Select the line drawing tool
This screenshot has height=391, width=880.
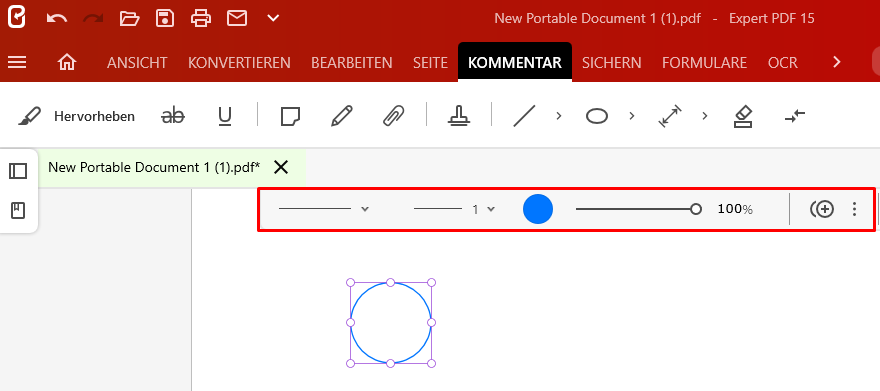tap(524, 116)
